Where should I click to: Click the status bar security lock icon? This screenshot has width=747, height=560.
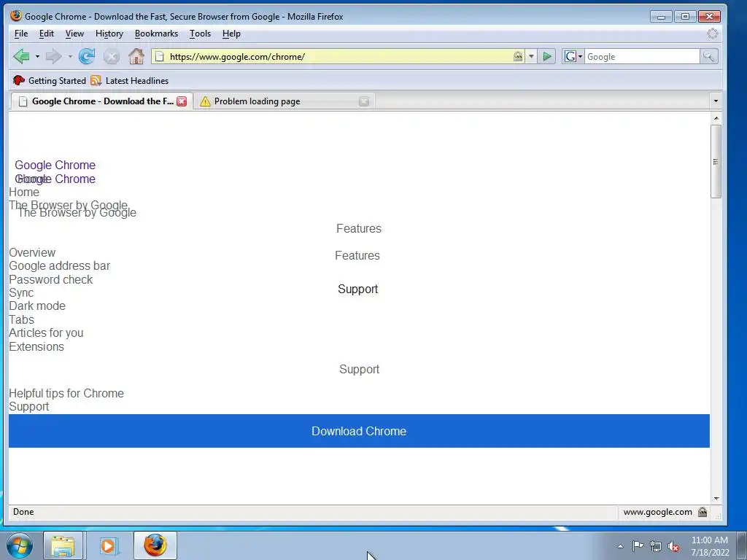pyautogui.click(x=703, y=512)
